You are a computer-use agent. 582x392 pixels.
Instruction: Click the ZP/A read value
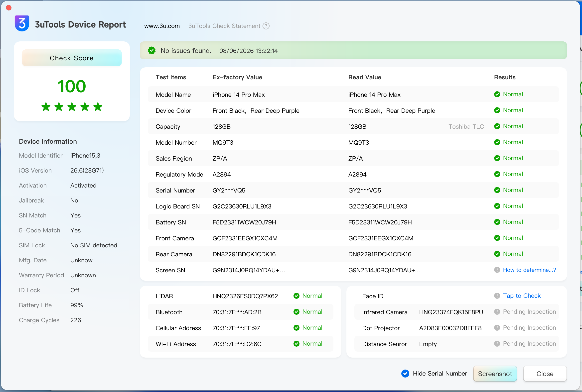355,159
